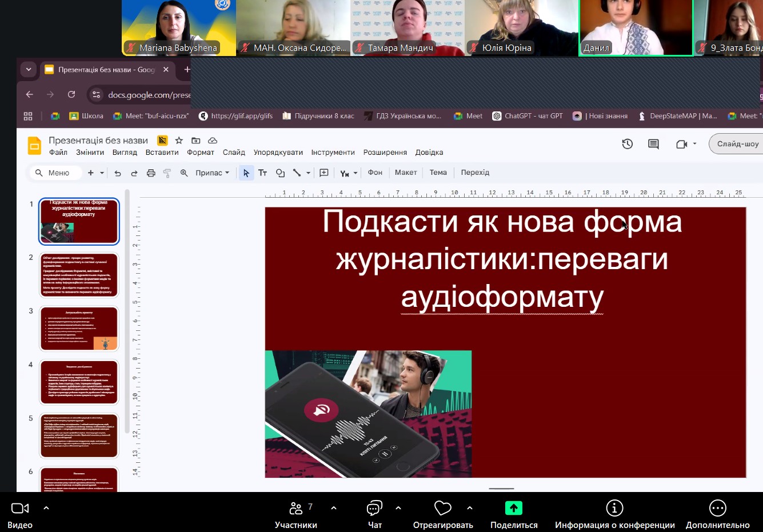The width and height of the screenshot is (763, 532).
Task: Select the text box tool
Action: (263, 173)
